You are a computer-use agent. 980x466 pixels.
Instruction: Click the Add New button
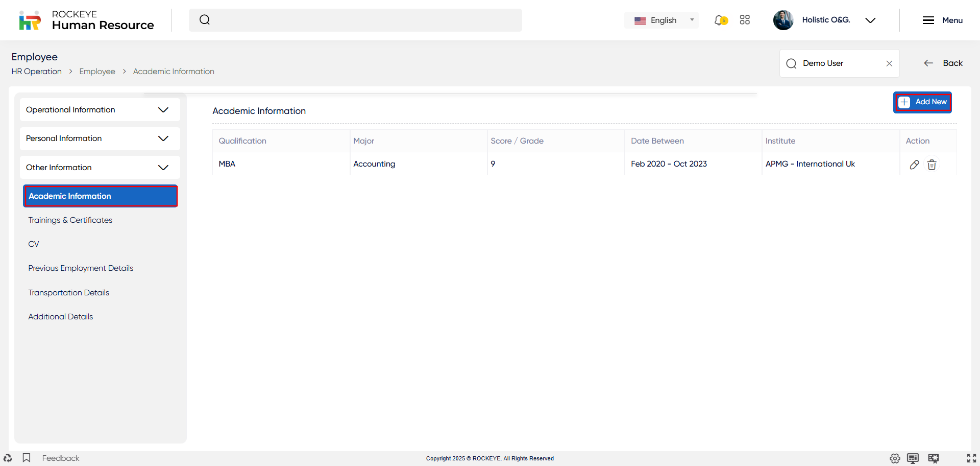click(922, 102)
